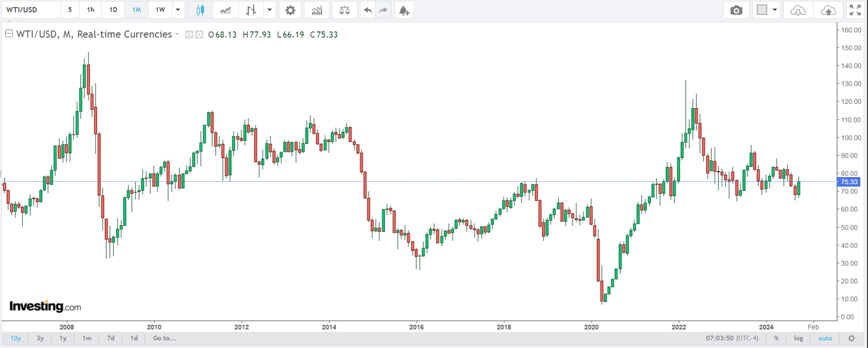Click the 75.33 current price label
Image resolution: width=868 pixels, height=348 pixels.
(849, 182)
